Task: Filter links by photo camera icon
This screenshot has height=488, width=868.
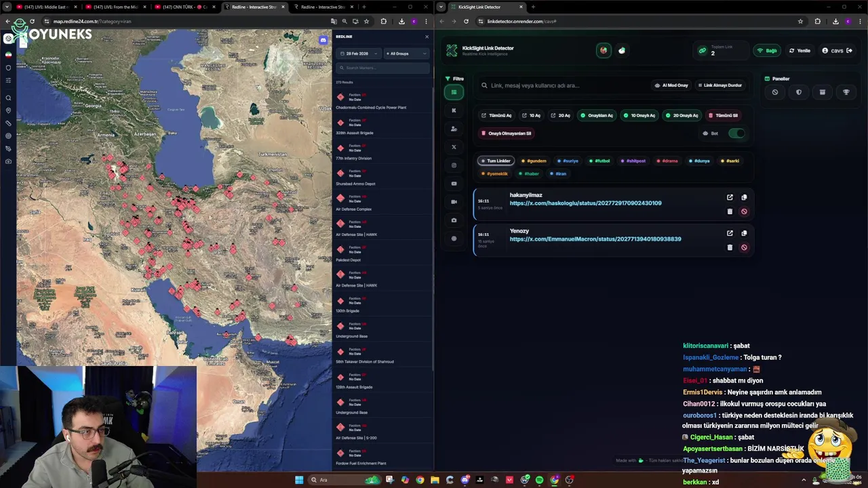Action: tap(454, 220)
